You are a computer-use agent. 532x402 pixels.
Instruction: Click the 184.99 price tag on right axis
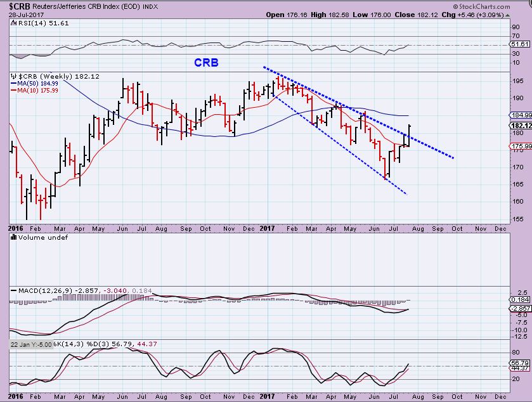pos(521,115)
